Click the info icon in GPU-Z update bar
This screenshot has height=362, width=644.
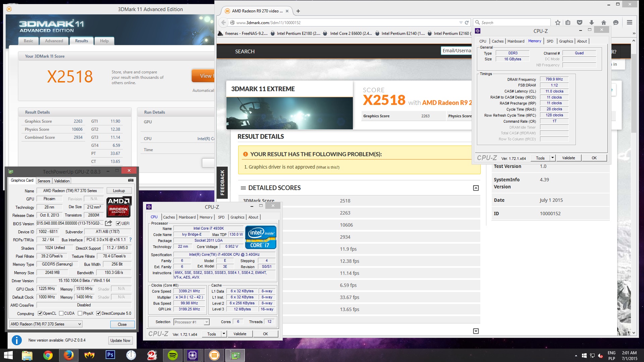tap(17, 340)
